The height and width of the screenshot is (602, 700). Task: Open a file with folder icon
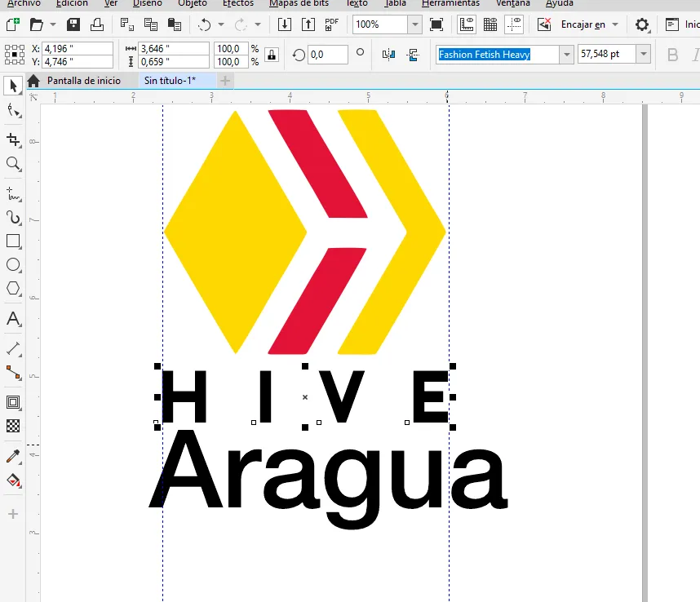(36, 24)
